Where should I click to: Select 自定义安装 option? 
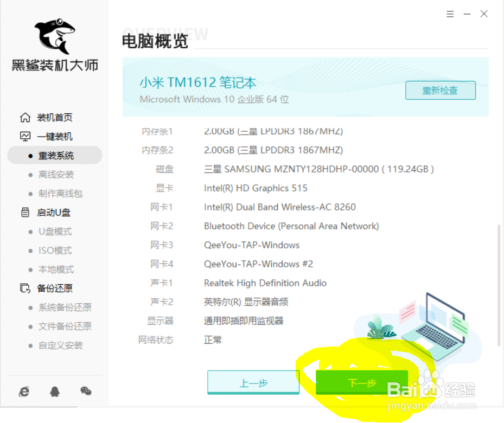point(60,345)
